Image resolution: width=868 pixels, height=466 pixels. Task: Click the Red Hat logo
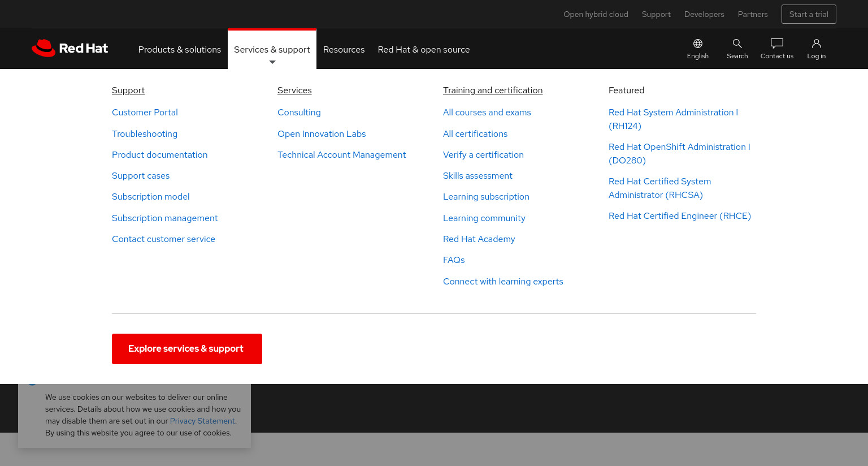click(x=70, y=49)
